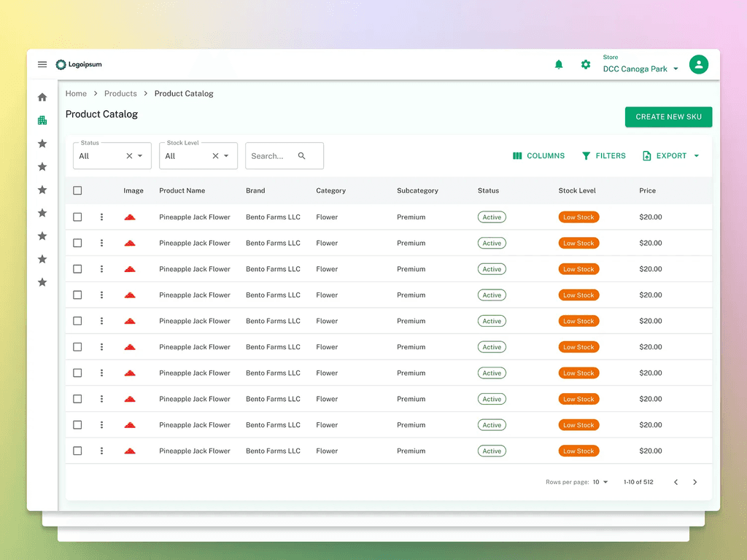Select all rows with the header checkbox
The image size is (747, 560).
point(77,190)
